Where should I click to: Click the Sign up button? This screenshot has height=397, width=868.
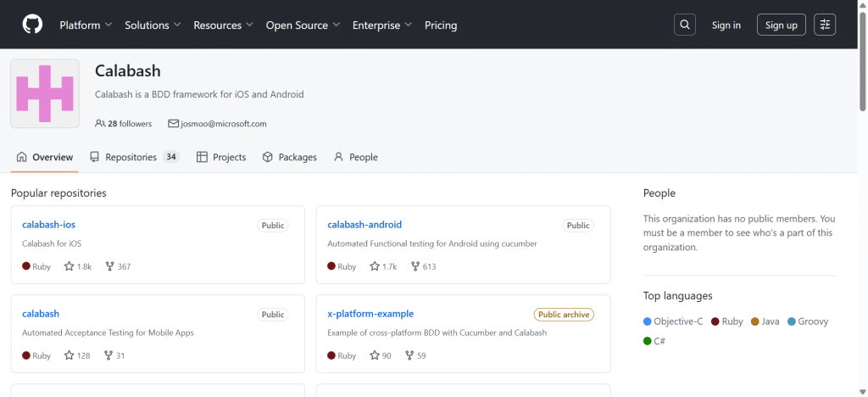[x=781, y=25]
